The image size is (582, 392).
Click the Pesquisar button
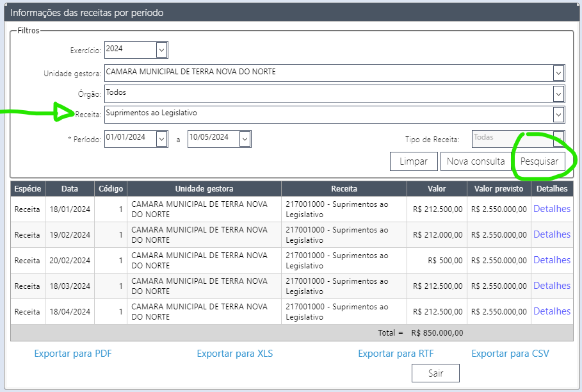pos(539,161)
